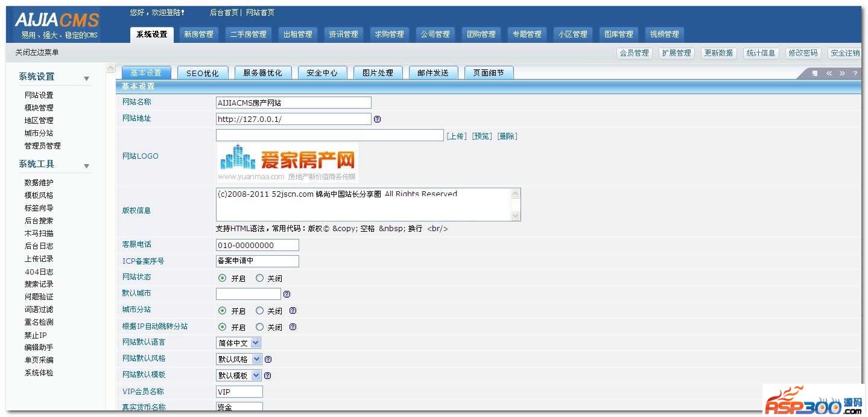This screenshot has height=417, width=868.
Task: Open 管理员管理 in the sidebar
Action: click(42, 146)
